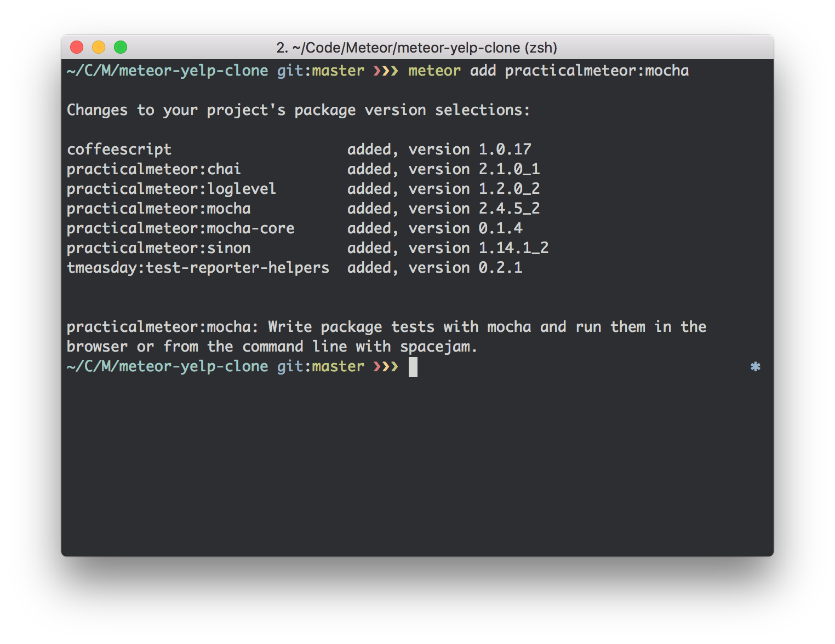Click 'practicalmeteor:mocha' in the package list
The height and width of the screenshot is (644, 835).
point(159,209)
